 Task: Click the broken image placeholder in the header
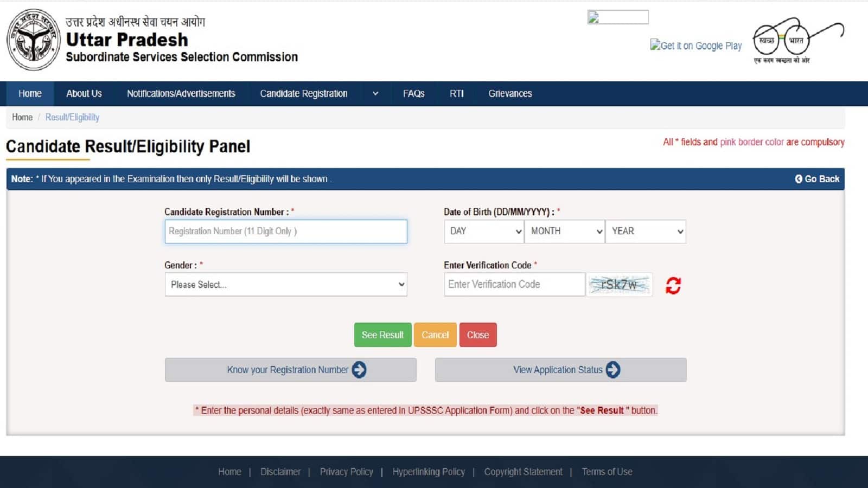tap(618, 17)
